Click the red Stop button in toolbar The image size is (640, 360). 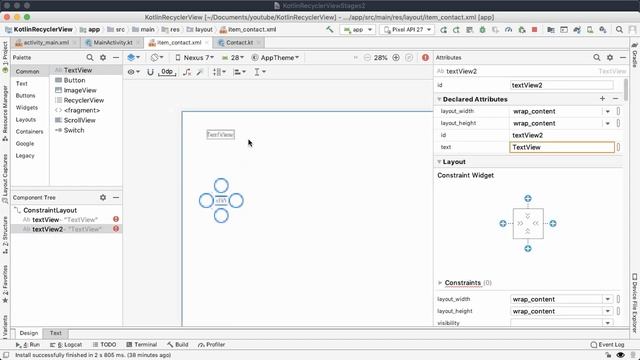pos(534,29)
